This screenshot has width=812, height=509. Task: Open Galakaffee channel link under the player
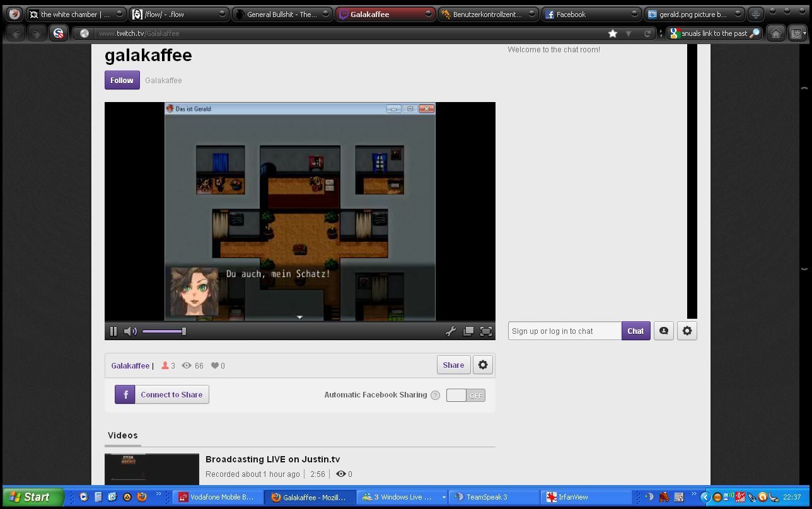(130, 365)
